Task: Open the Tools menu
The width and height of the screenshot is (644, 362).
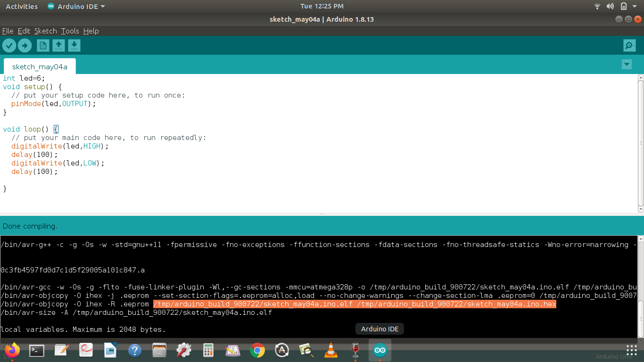Action: tap(70, 31)
